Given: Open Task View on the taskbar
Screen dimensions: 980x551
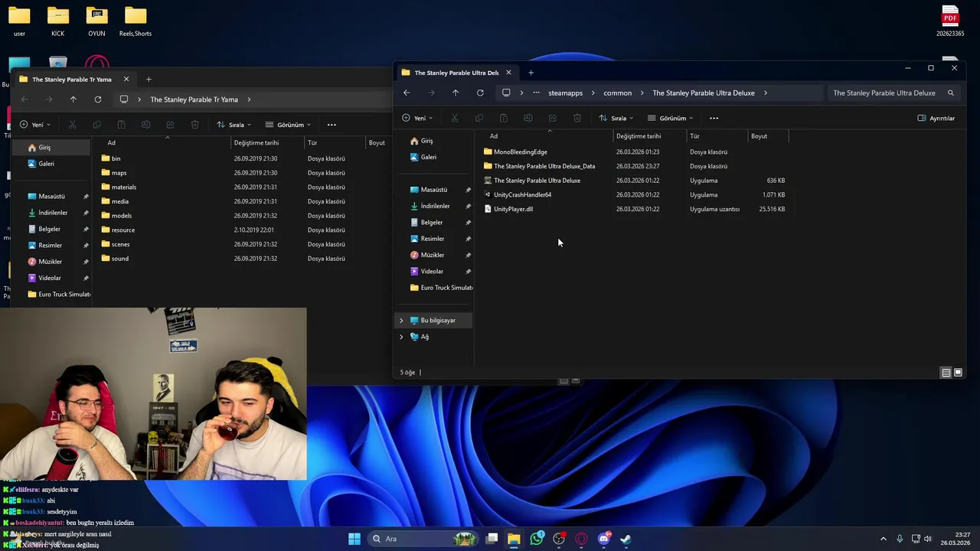Looking at the screenshot, I should (x=492, y=539).
